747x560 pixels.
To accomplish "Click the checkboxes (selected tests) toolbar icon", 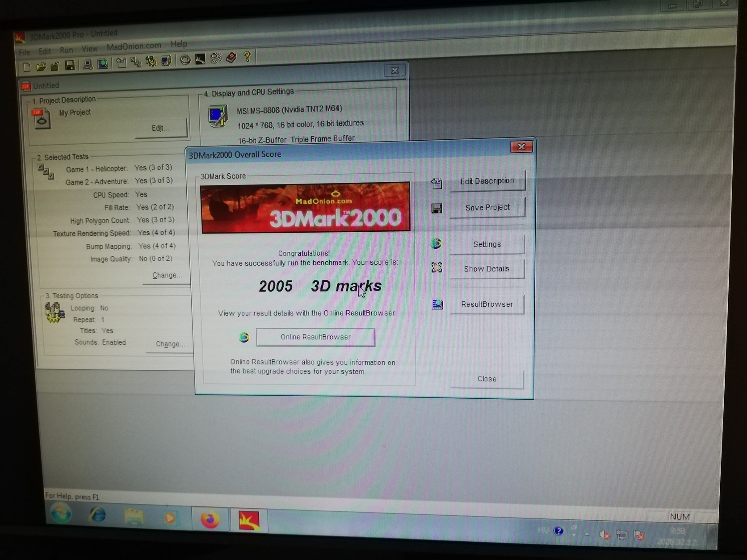I will click(136, 63).
